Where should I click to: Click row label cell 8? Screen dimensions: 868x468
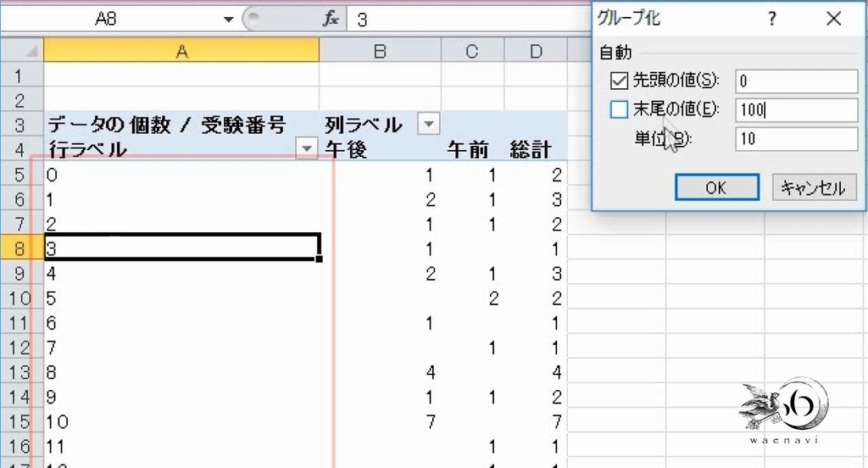click(x=181, y=371)
